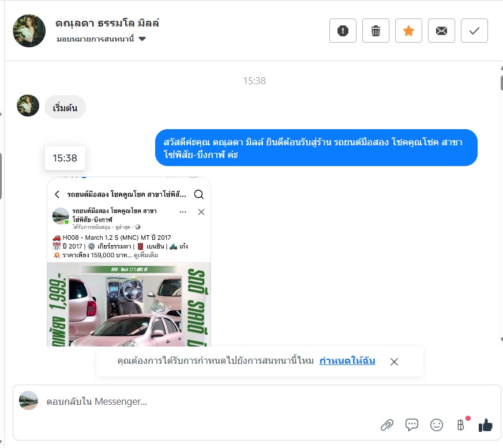This screenshot has width=503, height=448.
Task: Attach a file with the paperclip icon
Action: tap(387, 425)
